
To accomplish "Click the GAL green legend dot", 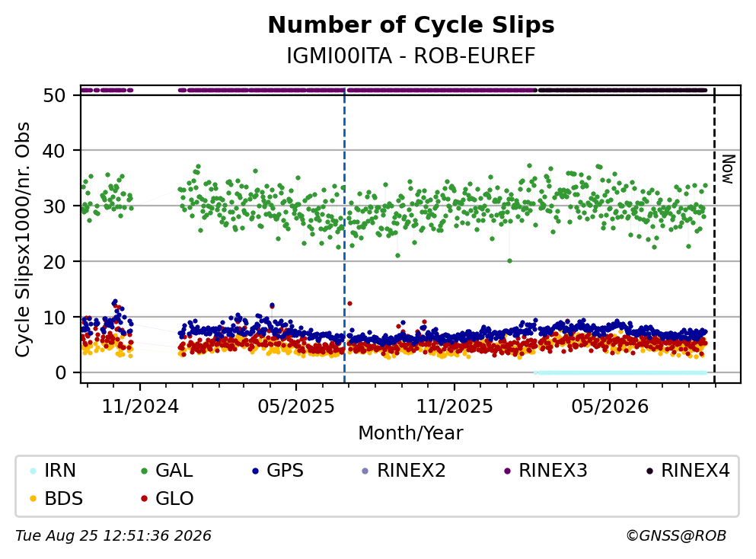I will 144,471.
